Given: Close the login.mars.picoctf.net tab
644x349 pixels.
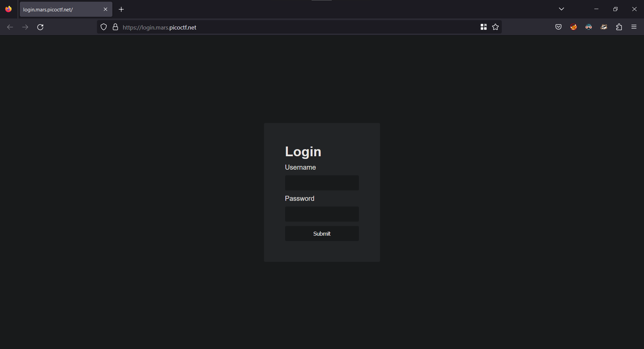Looking at the screenshot, I should point(105,9).
